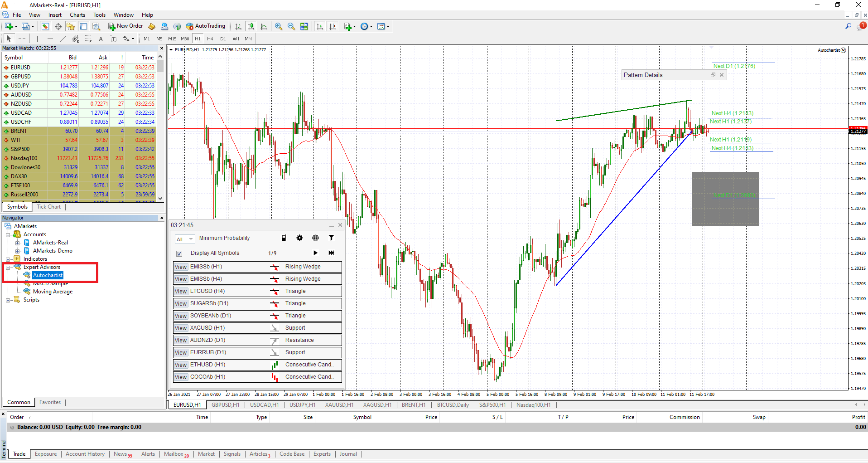The width and height of the screenshot is (868, 463).
Task: Open the Templates dropdown arrow
Action: coord(388,26)
